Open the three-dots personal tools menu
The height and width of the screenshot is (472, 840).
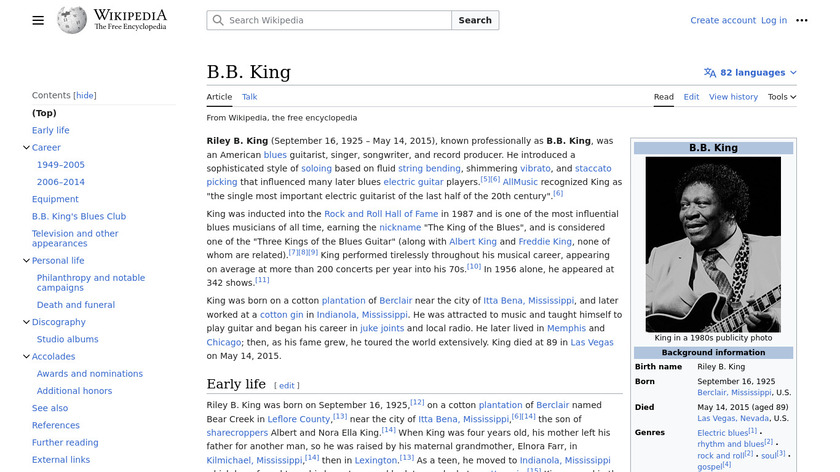[x=801, y=20]
